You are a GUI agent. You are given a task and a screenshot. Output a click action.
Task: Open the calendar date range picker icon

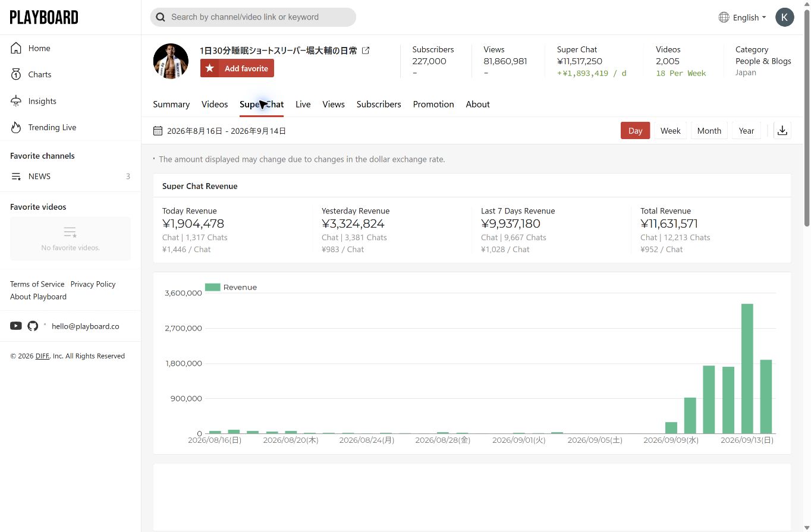[x=158, y=131]
